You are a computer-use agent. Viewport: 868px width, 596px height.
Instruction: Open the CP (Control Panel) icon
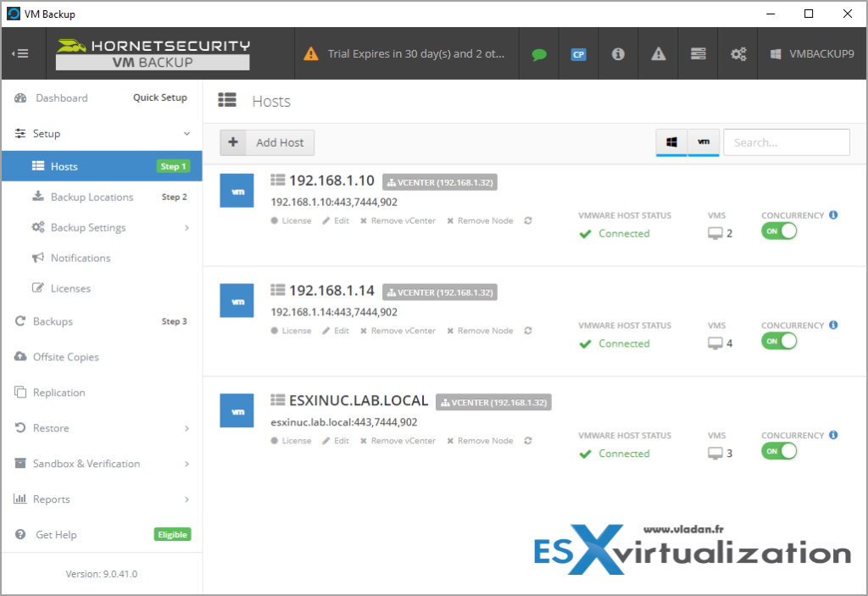click(578, 53)
